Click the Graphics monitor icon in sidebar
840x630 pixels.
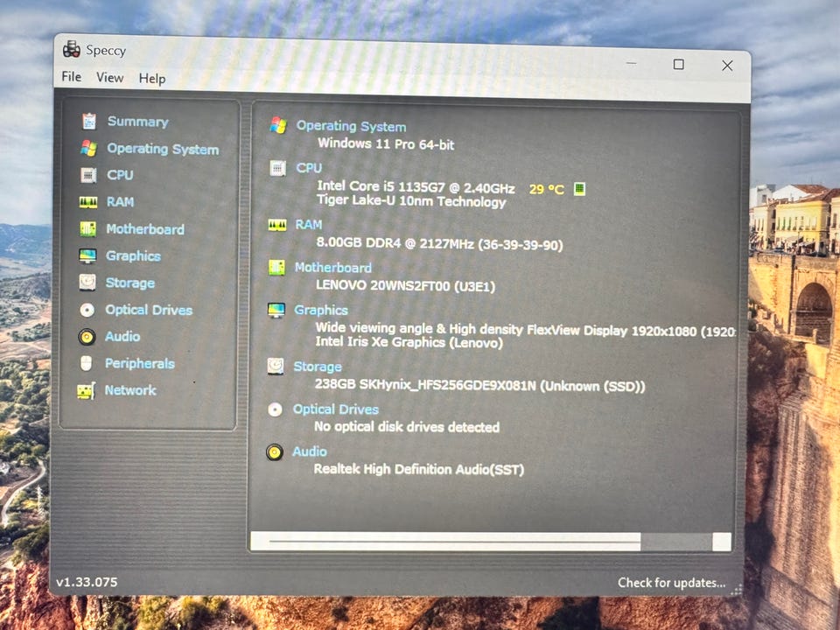[87, 256]
